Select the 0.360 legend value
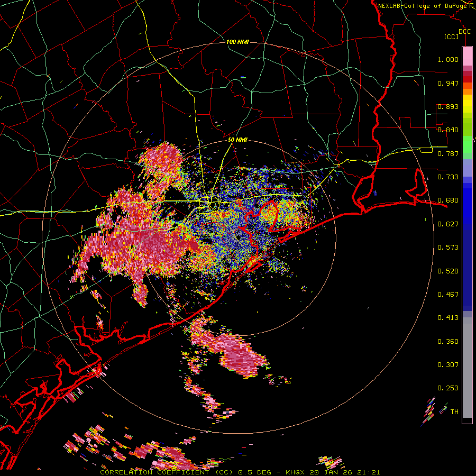This screenshot has width=476, height=476. pyautogui.click(x=448, y=342)
